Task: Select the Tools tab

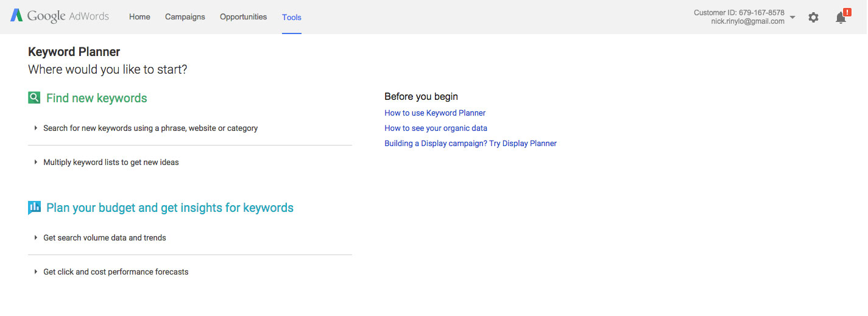Action: [292, 17]
